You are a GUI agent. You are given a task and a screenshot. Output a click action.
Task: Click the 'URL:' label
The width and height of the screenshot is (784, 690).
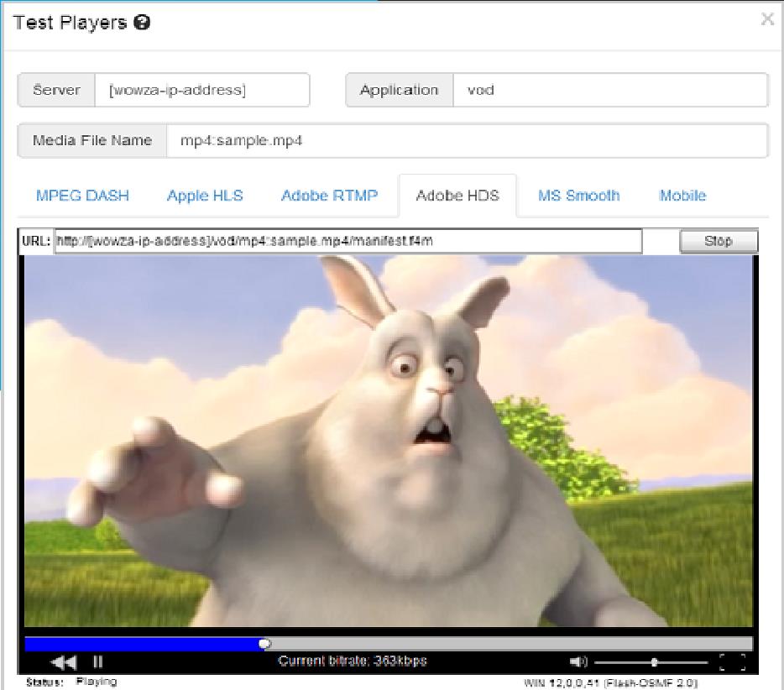36,241
